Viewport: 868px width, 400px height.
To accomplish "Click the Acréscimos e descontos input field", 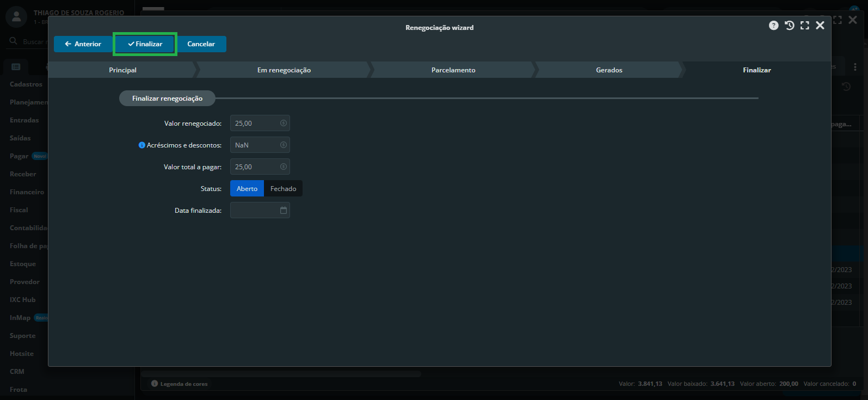I will [x=255, y=145].
